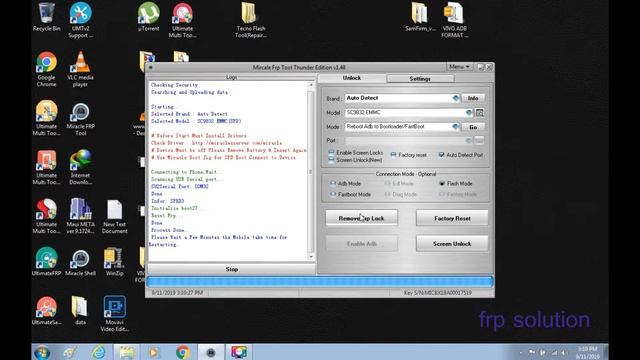Open Internet Explorer from the taskbar

click(99, 352)
